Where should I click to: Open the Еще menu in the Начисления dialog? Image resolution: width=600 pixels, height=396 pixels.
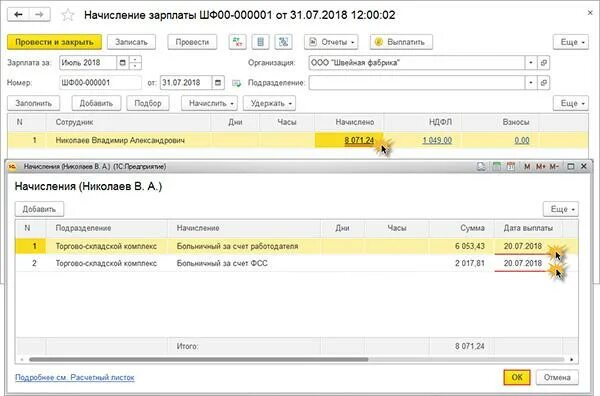(x=561, y=209)
